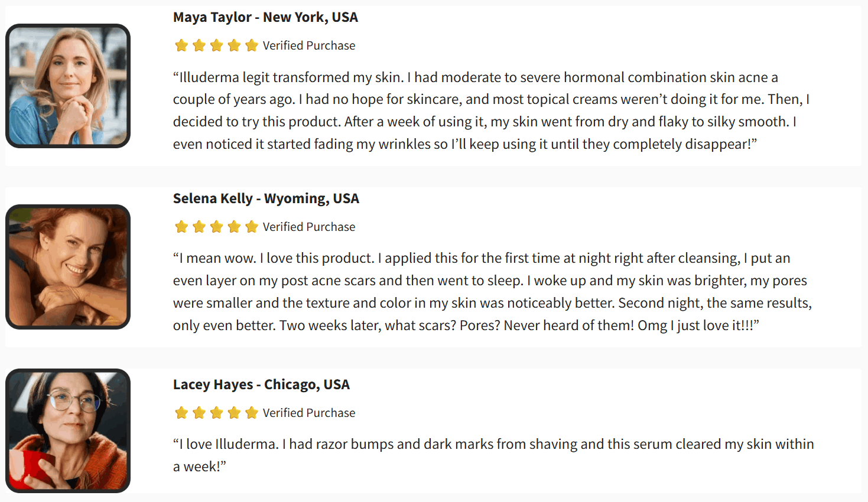Click the fifth star in Maya Taylor's rating

point(252,45)
